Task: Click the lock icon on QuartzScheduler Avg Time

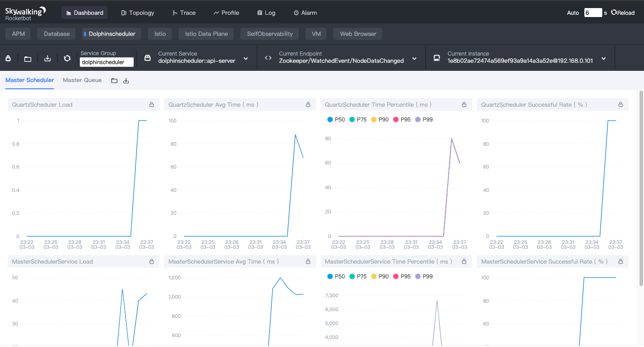Action: click(308, 104)
